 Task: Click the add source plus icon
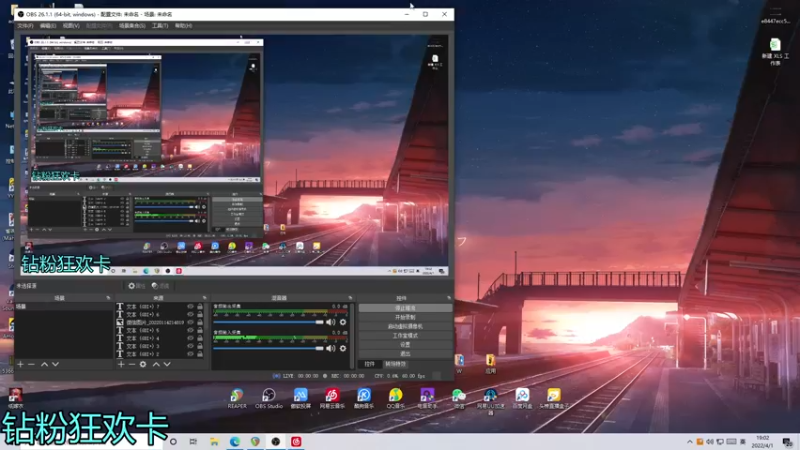point(121,364)
